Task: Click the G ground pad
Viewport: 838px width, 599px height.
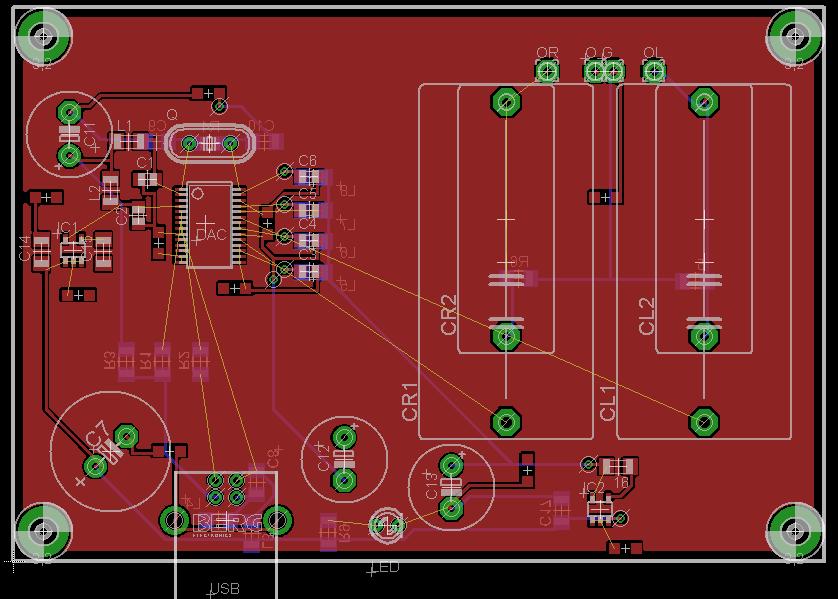Action: pos(614,71)
